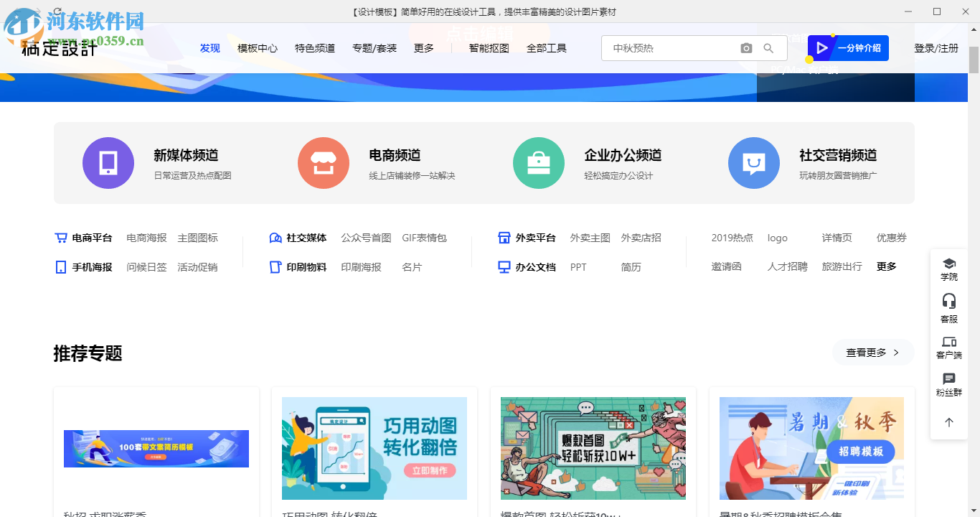Screen dimensions: 980x517
Task: Select the camera icon in the search bar
Action: tap(746, 48)
